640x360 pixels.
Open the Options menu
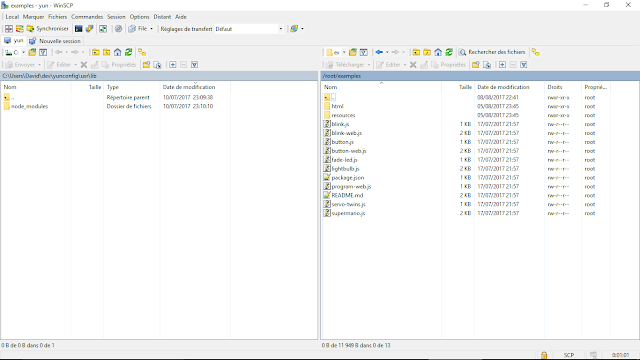[140, 17]
